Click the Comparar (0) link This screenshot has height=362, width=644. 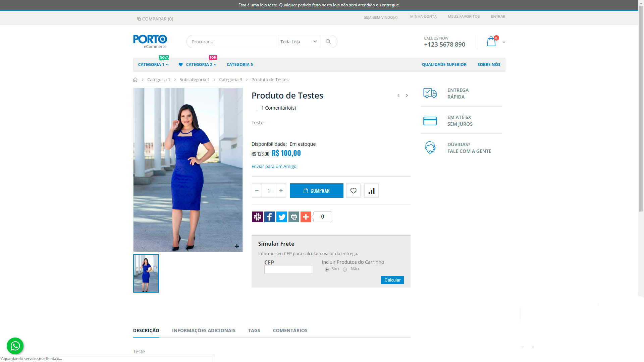click(155, 19)
